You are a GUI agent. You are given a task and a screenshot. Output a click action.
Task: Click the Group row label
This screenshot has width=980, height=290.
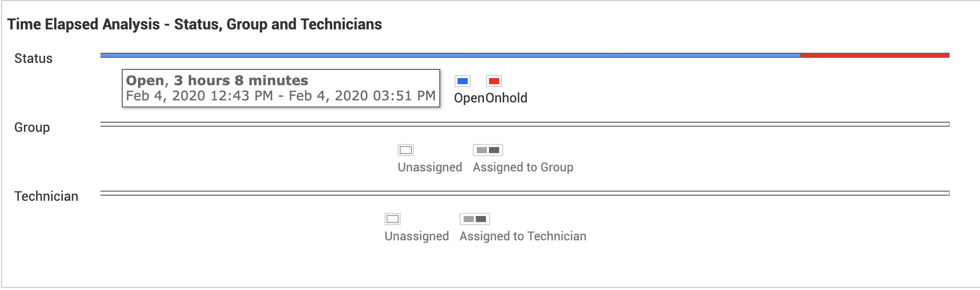[32, 128]
